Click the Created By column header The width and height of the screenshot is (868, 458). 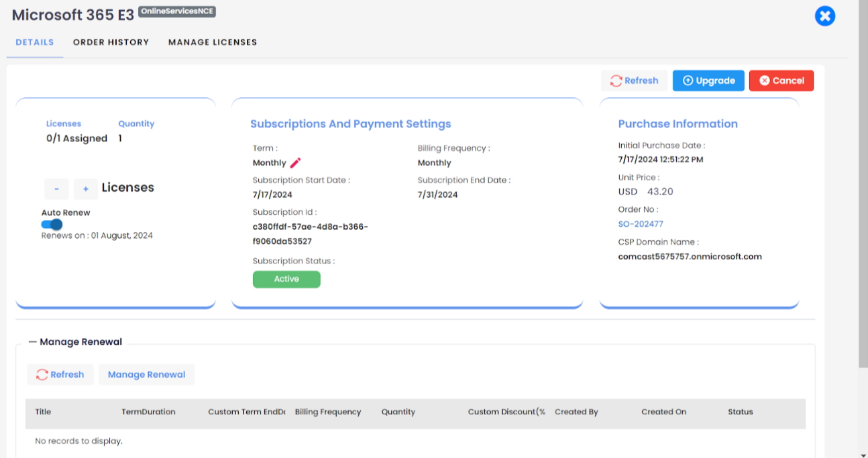[x=576, y=412]
